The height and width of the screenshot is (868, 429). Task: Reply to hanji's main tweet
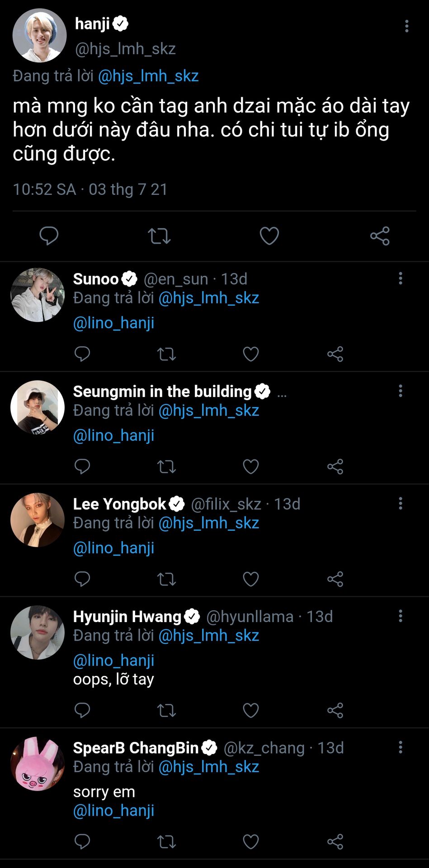(49, 236)
